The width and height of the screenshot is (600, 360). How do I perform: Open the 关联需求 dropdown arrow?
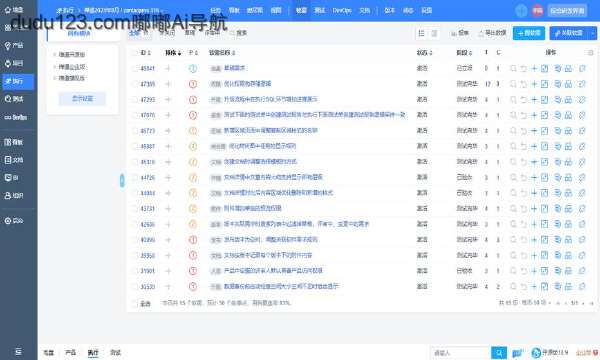[x=593, y=33]
